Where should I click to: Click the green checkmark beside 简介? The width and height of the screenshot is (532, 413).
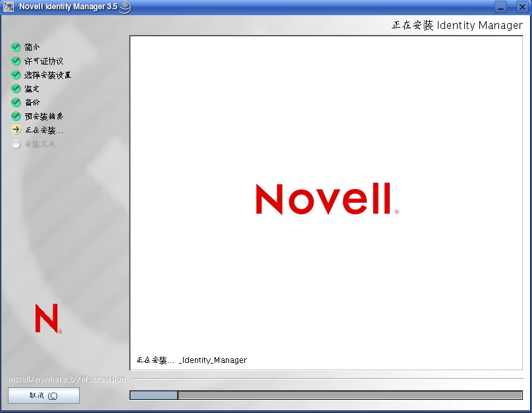[16, 47]
